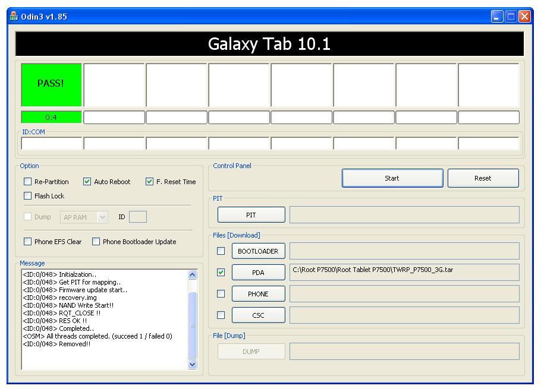Click the BOOTLOADER file path field
541x392 pixels.
404,251
